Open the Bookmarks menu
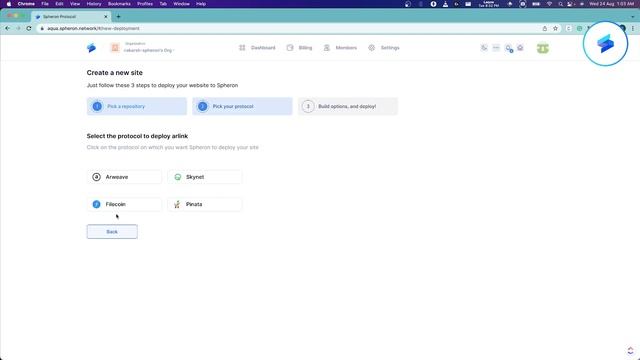Image resolution: width=640 pixels, height=360 pixels. [119, 4]
